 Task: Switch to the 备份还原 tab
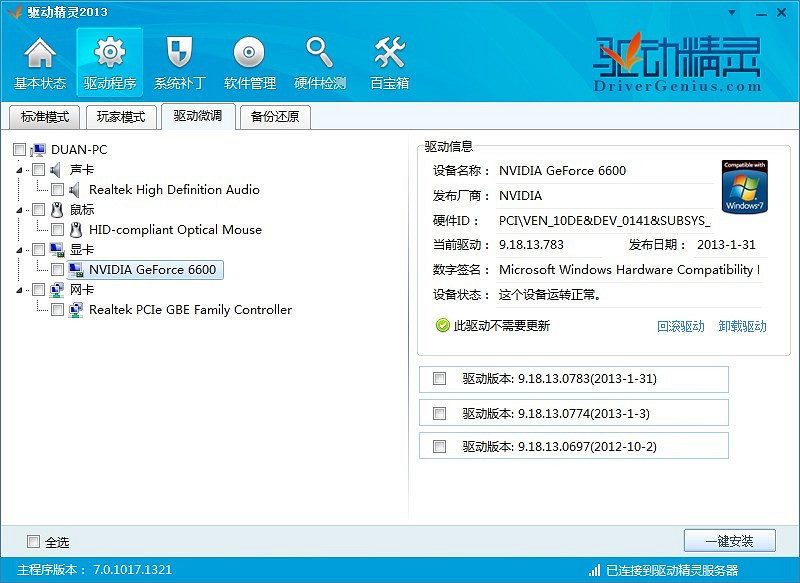[275, 117]
